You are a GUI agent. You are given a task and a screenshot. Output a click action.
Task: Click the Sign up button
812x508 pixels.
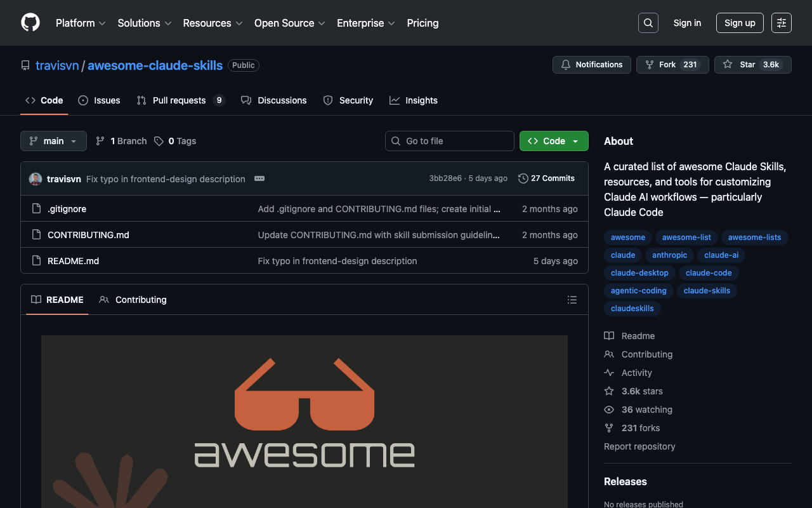[740, 23]
